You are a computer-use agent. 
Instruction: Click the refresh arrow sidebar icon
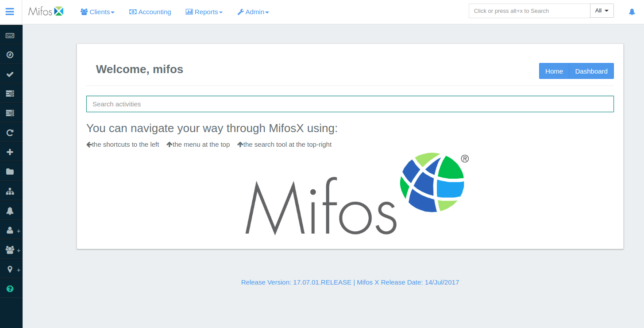pos(10,133)
